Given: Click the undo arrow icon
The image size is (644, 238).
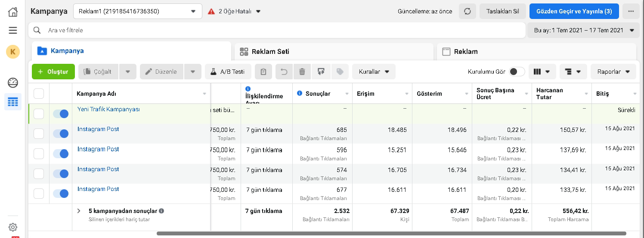Looking at the screenshot, I should pos(284,72).
